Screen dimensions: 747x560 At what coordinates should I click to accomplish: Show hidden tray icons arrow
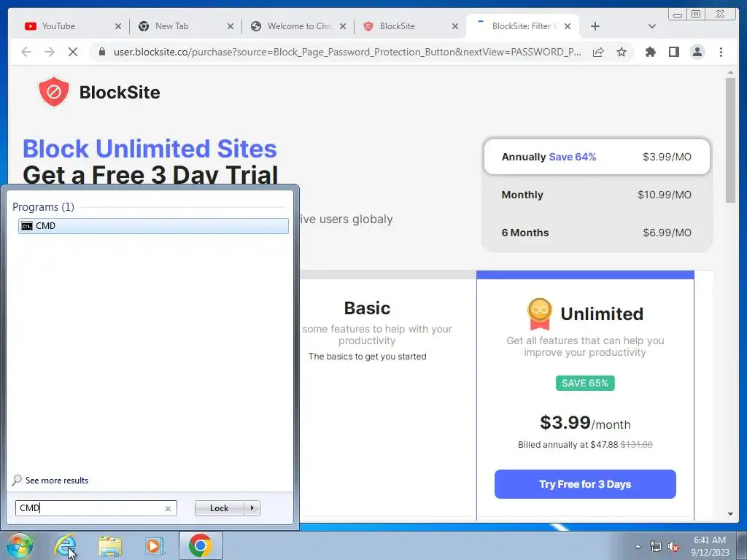(638, 546)
